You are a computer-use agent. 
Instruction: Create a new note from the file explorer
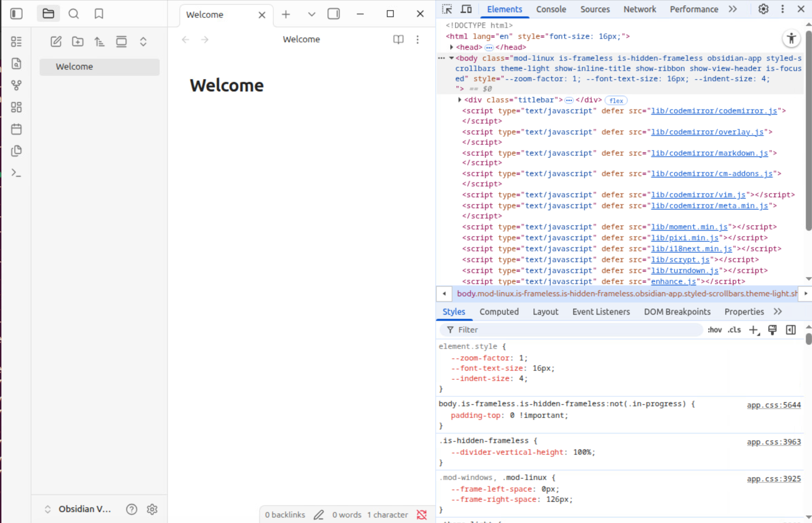56,42
